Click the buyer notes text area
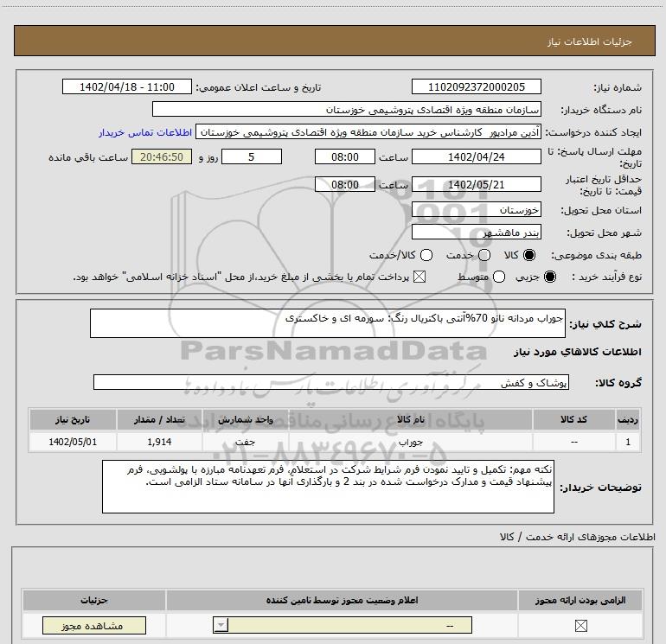666x644 pixels. [x=328, y=487]
